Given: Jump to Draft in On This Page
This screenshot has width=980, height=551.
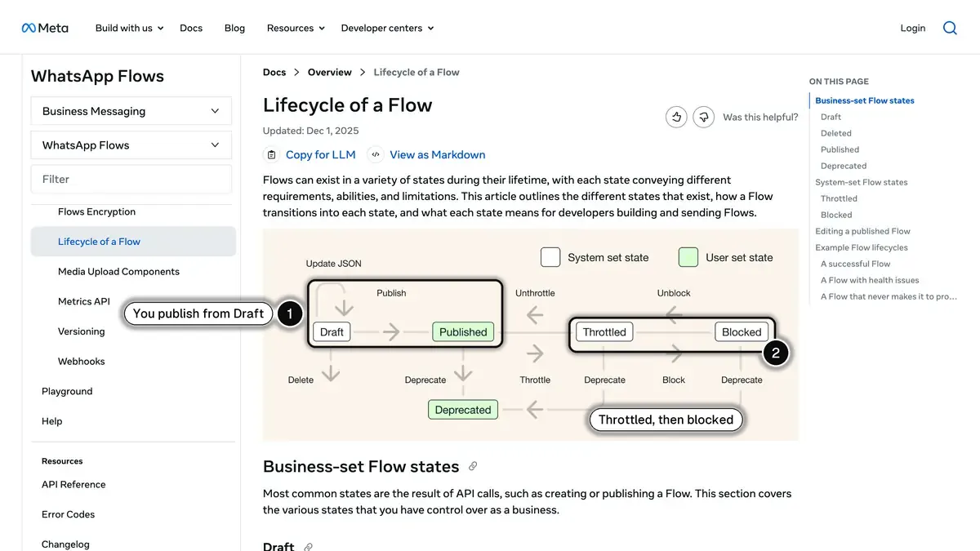Looking at the screenshot, I should [831, 117].
